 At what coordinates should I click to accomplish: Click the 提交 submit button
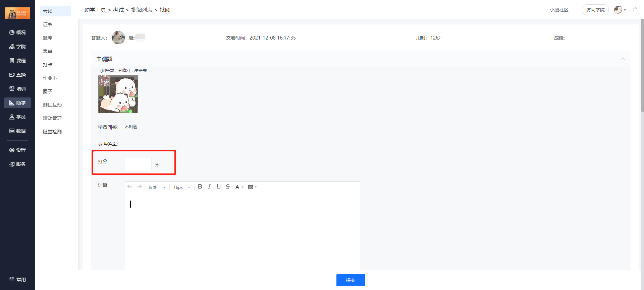[x=351, y=280]
